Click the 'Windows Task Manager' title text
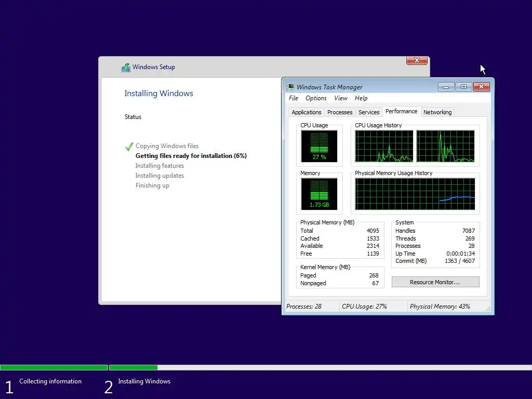This screenshot has width=532, height=399. pyautogui.click(x=329, y=87)
